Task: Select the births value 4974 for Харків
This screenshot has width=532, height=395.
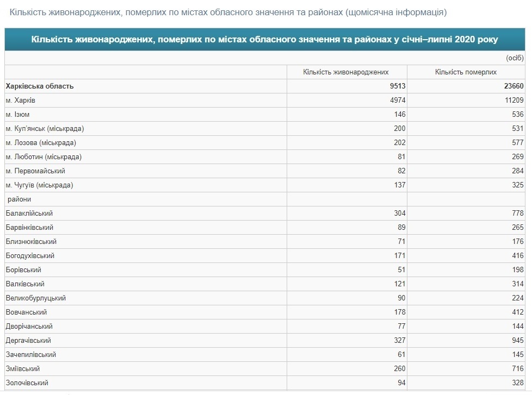Action: (397, 101)
